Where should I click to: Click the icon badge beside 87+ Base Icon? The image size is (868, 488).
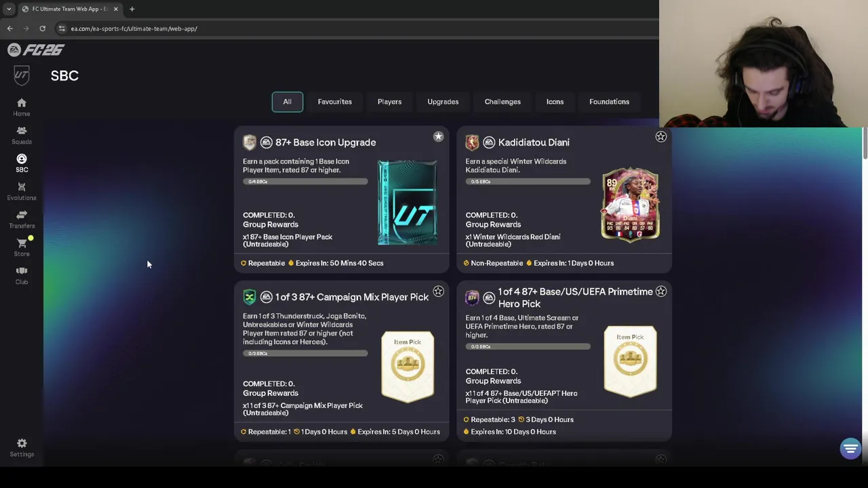[250, 142]
